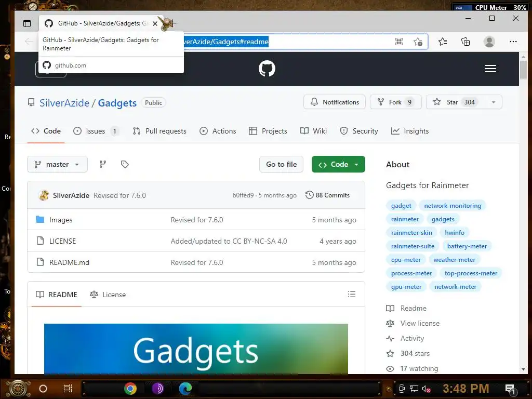Open Task View in taskbar
This screenshot has height=399, width=532.
click(68, 389)
